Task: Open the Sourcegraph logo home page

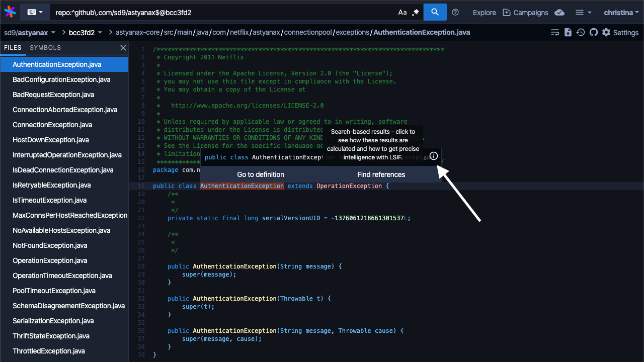Action: tap(10, 12)
